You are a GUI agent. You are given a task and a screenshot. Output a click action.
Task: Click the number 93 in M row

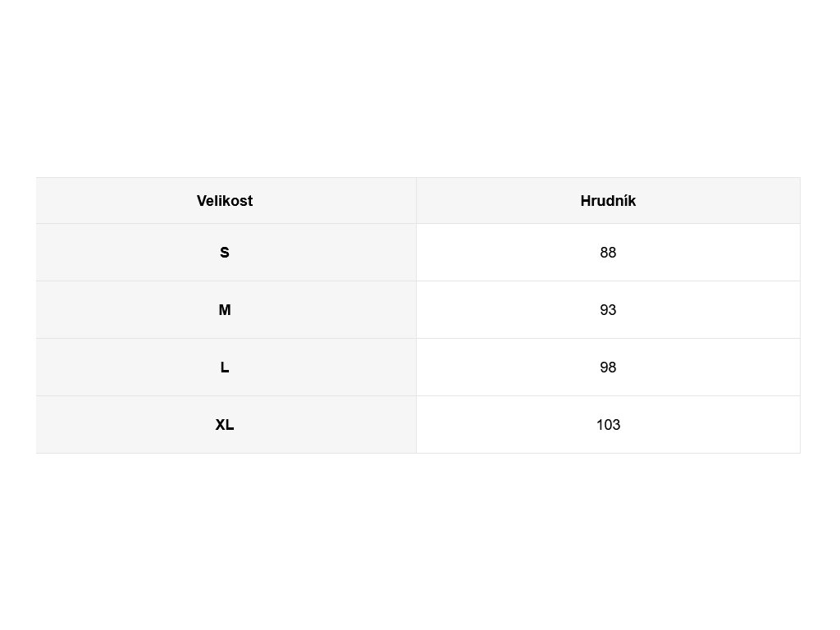point(608,309)
